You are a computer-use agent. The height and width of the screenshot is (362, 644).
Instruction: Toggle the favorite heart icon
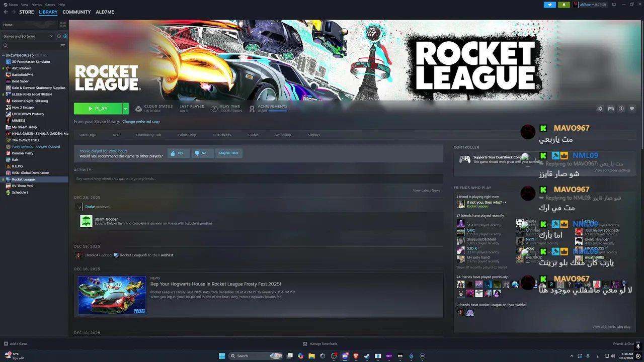tap(632, 109)
